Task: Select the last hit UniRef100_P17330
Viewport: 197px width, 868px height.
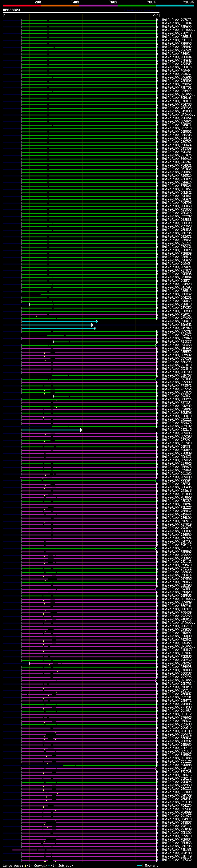Action: point(177,860)
